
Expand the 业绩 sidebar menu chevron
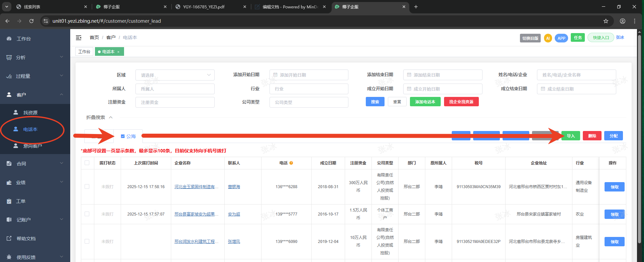(62, 182)
